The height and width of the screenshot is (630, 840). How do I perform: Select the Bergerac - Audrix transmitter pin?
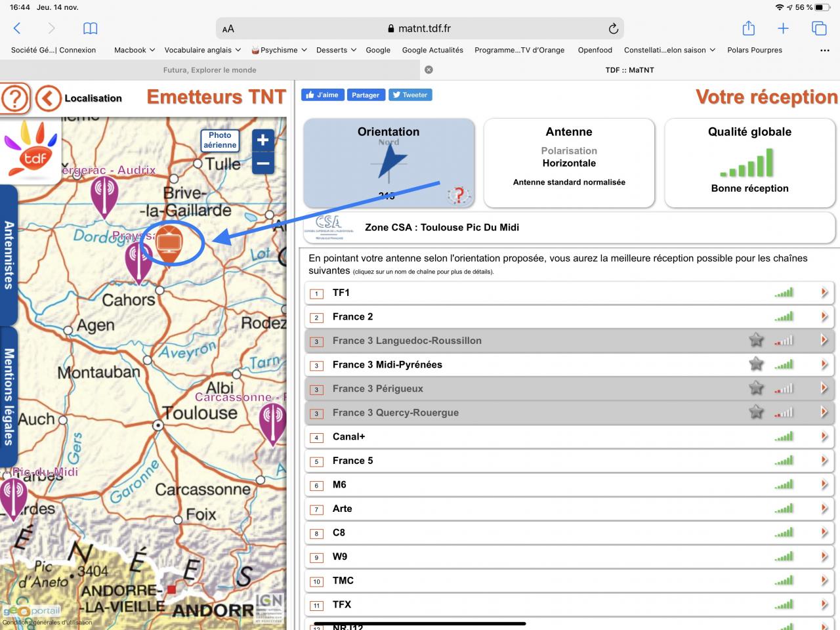pos(104,197)
